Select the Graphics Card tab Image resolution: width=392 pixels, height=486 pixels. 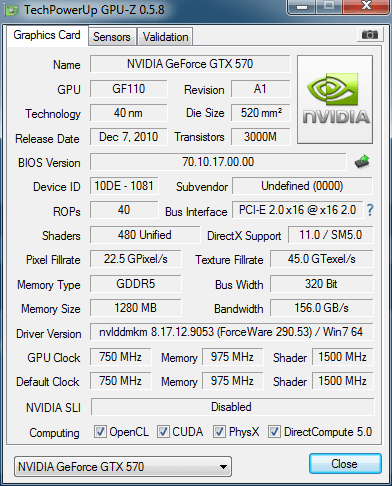[47, 35]
